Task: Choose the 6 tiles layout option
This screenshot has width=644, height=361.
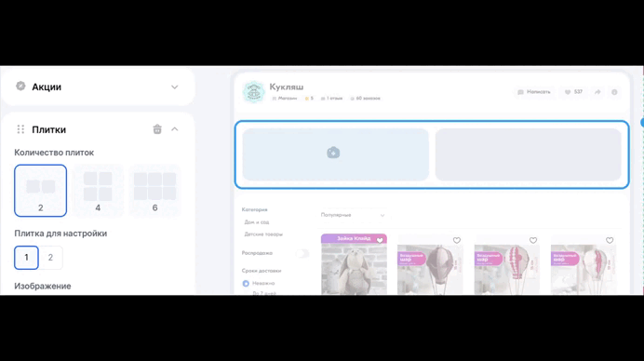Action: (x=154, y=191)
